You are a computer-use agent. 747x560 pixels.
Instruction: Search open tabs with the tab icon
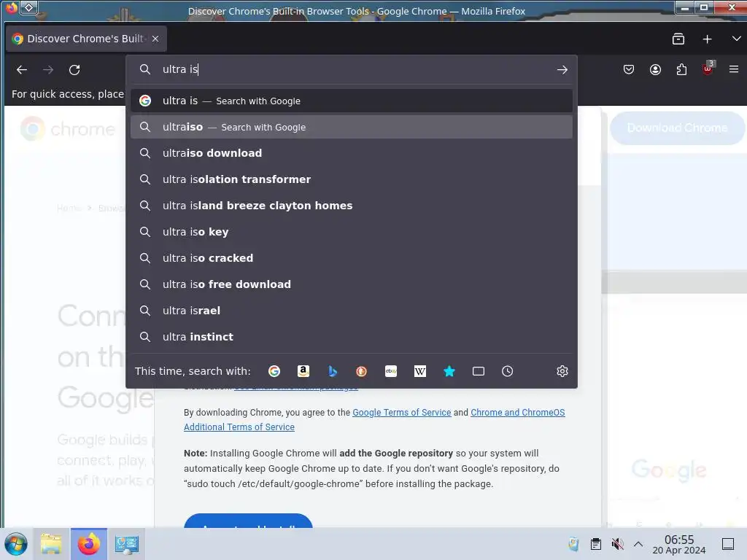(479, 371)
